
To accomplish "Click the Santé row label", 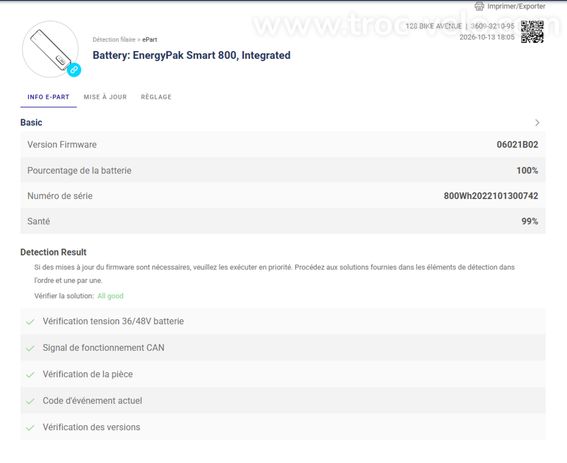I will 38,221.
